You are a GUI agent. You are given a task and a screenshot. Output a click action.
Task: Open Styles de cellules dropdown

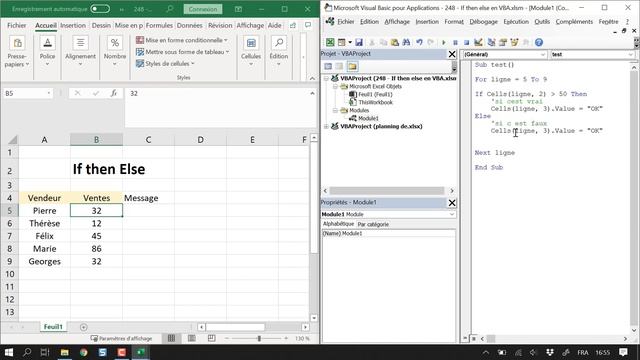point(165,64)
